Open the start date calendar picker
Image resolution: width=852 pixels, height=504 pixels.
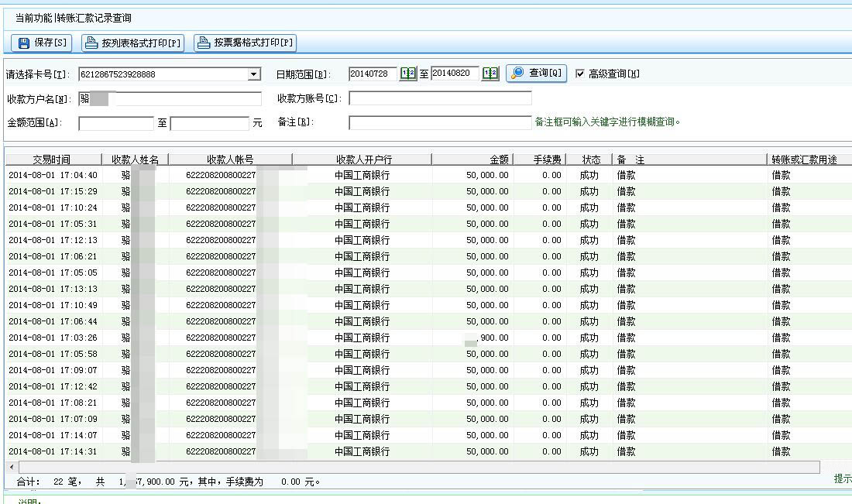coord(408,74)
